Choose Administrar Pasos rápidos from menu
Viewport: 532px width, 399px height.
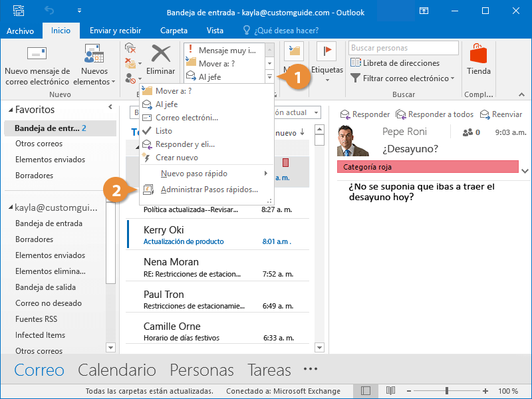coord(209,190)
